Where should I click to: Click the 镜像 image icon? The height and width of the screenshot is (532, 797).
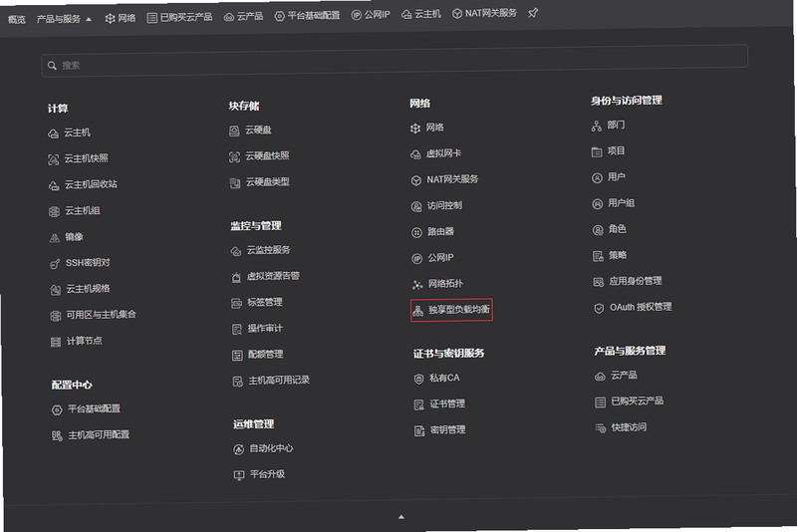(x=55, y=238)
